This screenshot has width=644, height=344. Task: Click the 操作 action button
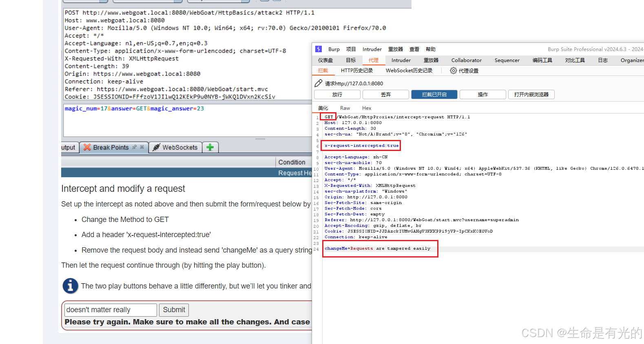[x=483, y=94]
